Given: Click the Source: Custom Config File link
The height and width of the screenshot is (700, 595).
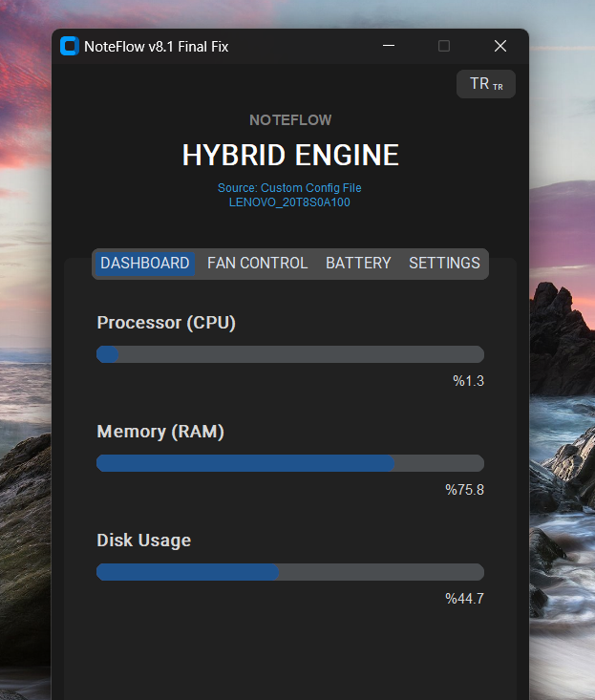Looking at the screenshot, I should click(x=289, y=188).
